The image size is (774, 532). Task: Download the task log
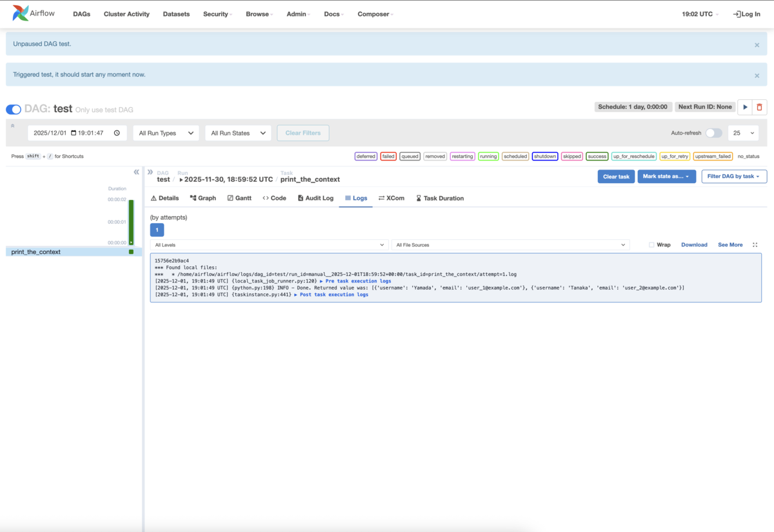click(694, 245)
